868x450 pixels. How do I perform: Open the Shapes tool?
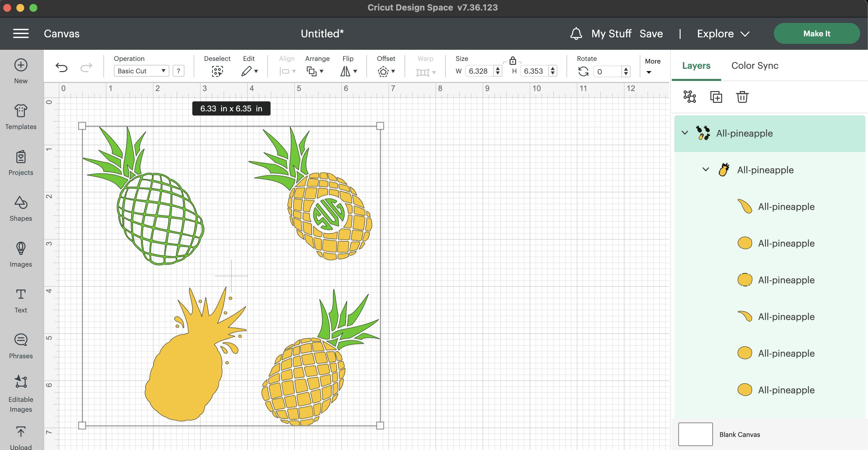(21, 208)
